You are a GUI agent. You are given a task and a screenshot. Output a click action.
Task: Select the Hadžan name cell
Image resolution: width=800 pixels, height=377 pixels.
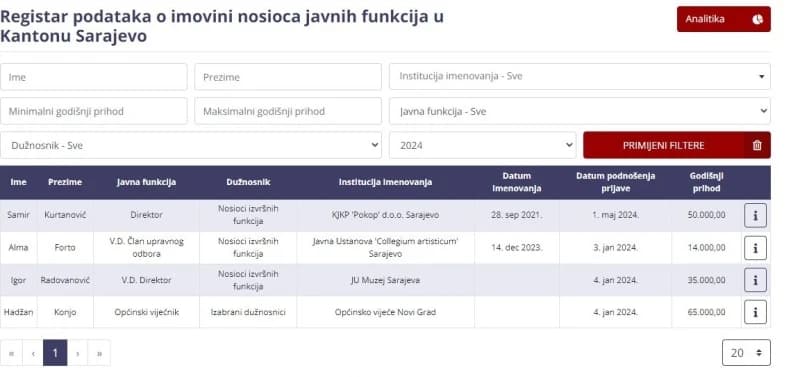click(x=18, y=312)
